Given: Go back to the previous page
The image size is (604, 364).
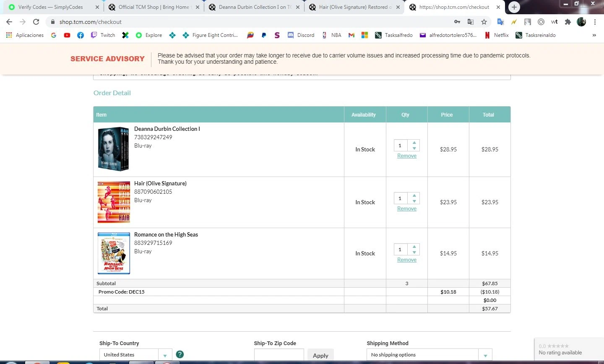Looking at the screenshot, I should point(9,22).
